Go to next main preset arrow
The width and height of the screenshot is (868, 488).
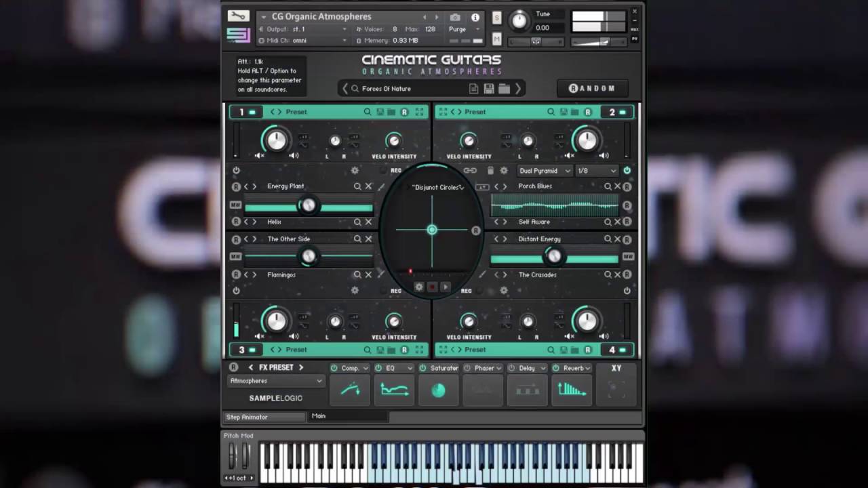[x=518, y=89]
